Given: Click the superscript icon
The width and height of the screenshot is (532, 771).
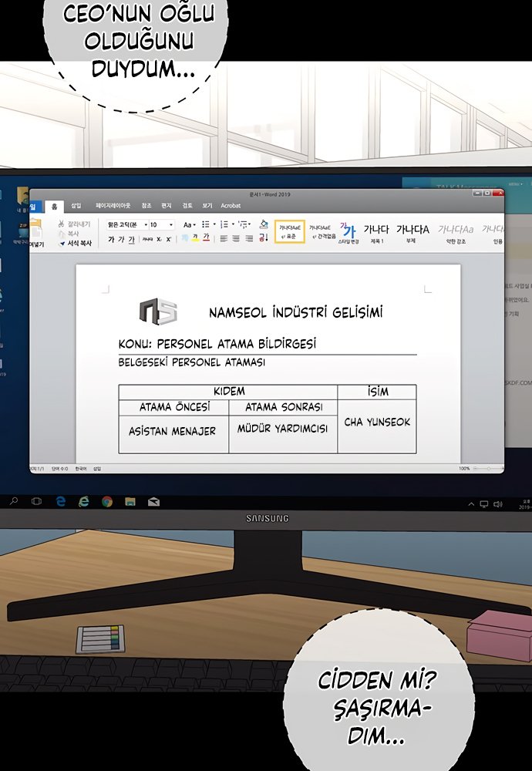Looking at the screenshot, I should click(169, 239).
